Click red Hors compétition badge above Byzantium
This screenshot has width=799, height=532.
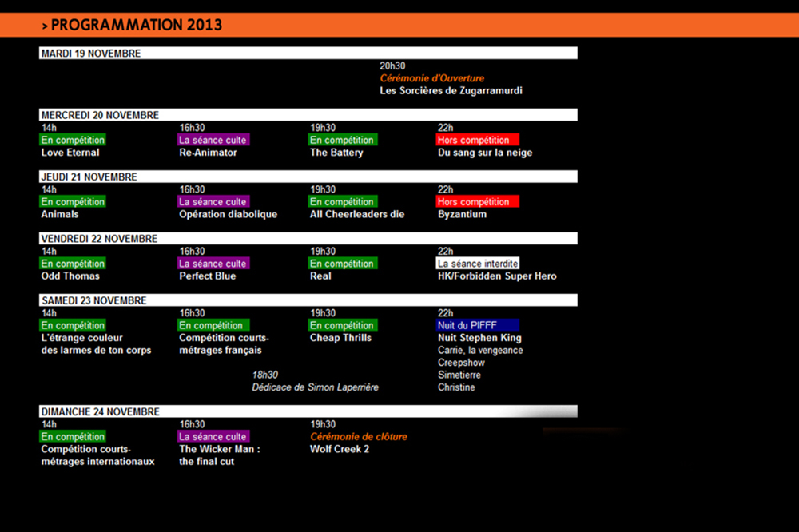477,202
